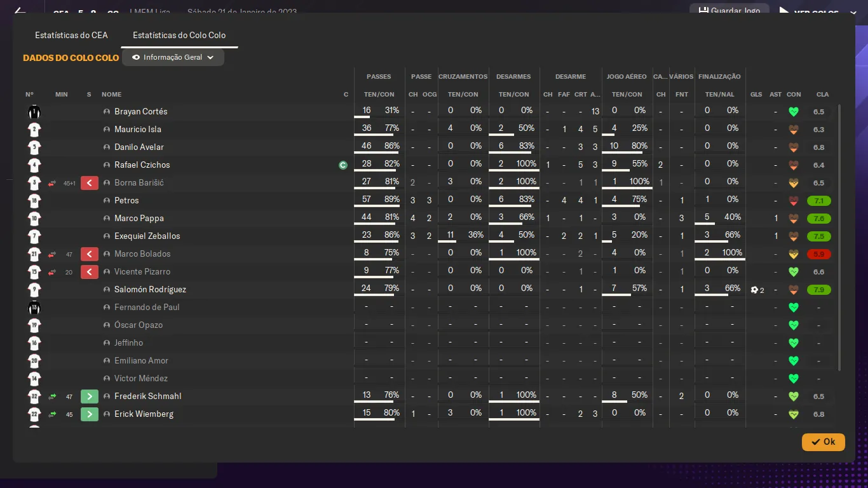Click green substitution button for Frederik Schmahl
This screenshot has height=488, width=868.
tap(90, 396)
